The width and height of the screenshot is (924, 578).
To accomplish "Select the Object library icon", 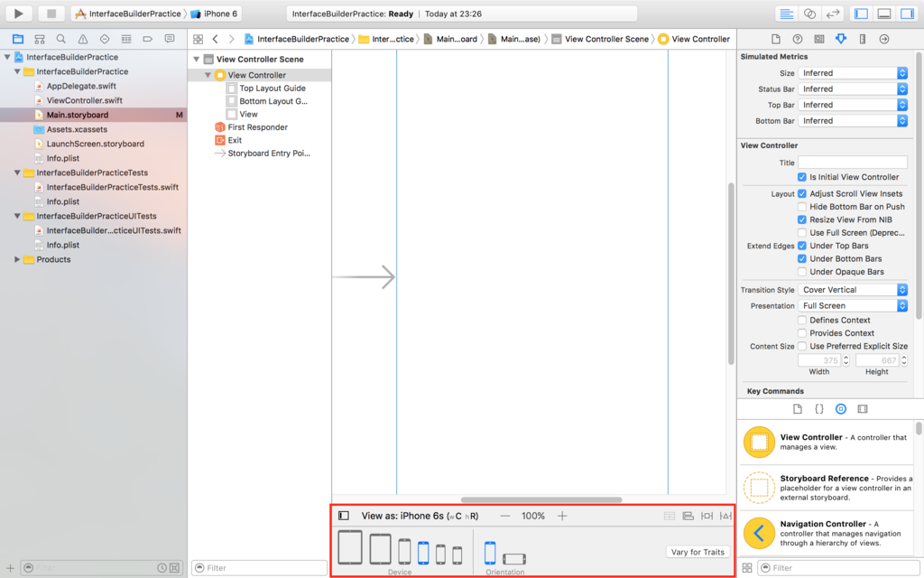I will click(840, 408).
